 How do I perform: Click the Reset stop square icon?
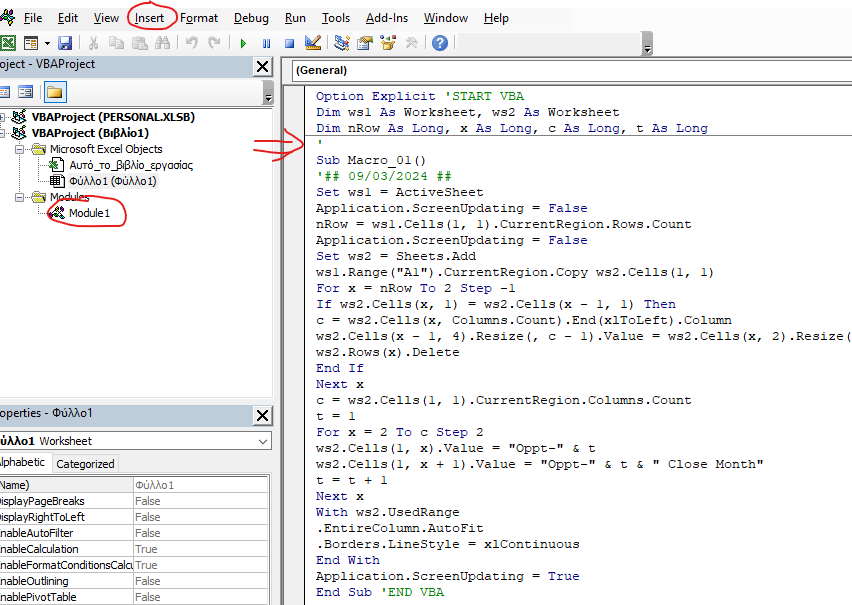290,43
